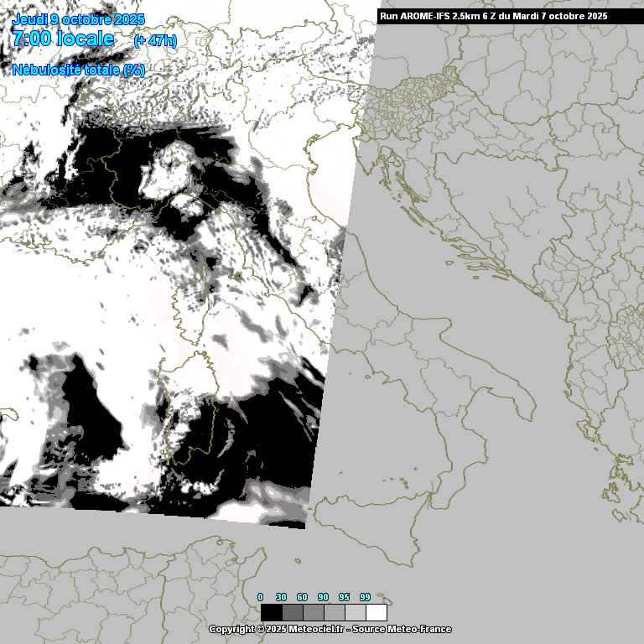Click the 'Nébulosité totale (%)' title
The height and width of the screenshot is (644, 644).
79,70
